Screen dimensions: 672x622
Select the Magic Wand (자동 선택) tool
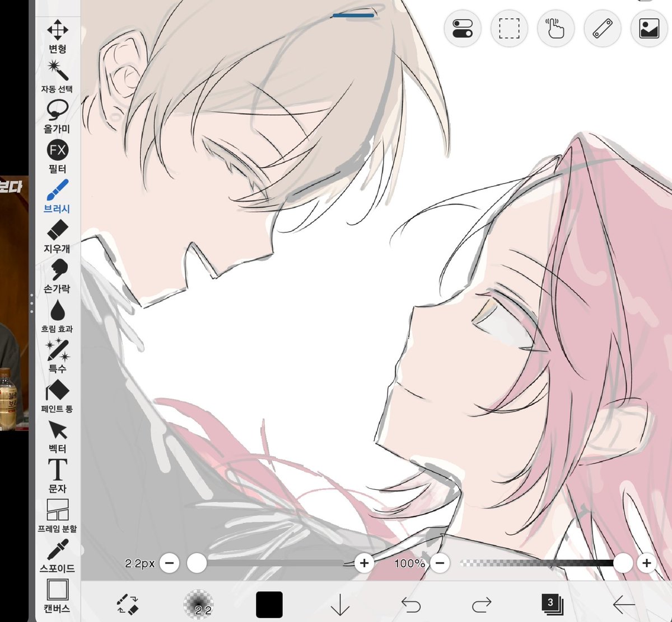(x=58, y=77)
